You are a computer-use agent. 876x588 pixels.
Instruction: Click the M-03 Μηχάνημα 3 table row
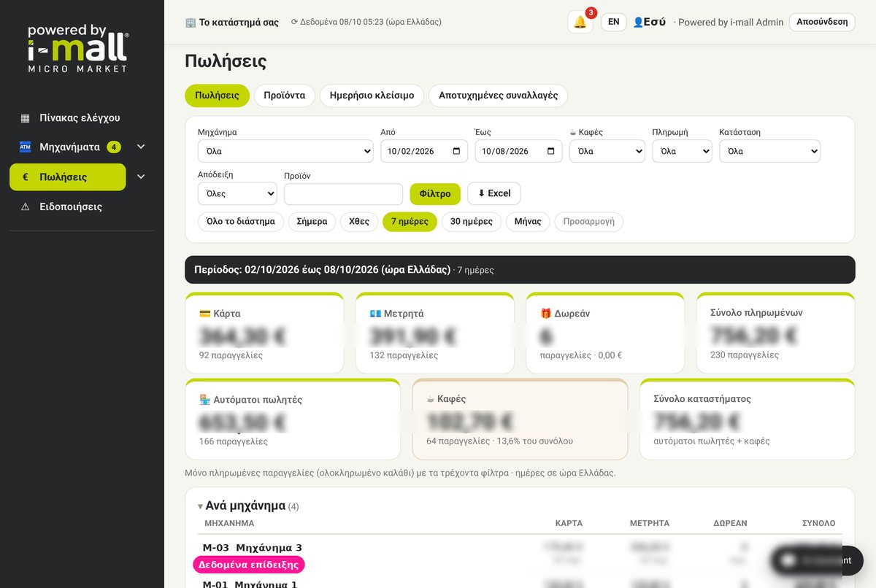click(520, 554)
